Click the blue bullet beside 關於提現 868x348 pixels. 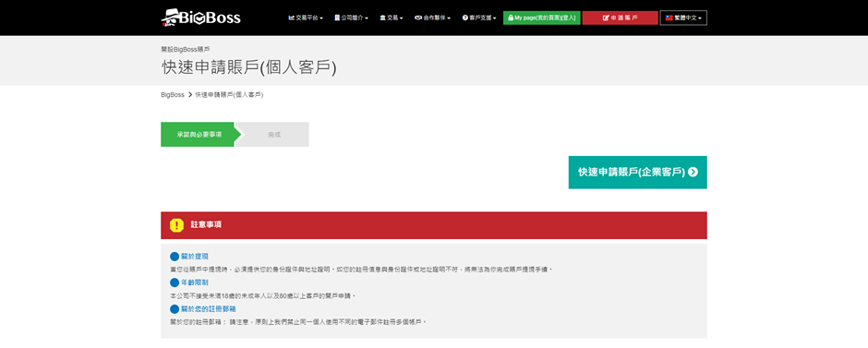[x=175, y=257]
